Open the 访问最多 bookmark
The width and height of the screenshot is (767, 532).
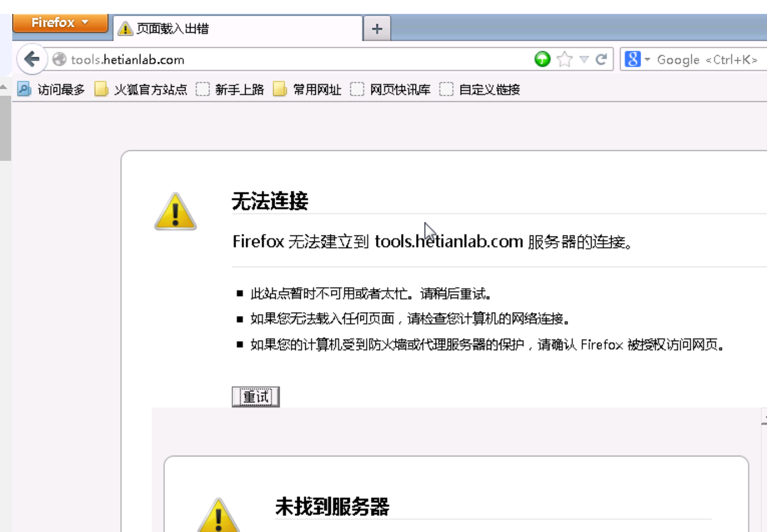(x=51, y=90)
